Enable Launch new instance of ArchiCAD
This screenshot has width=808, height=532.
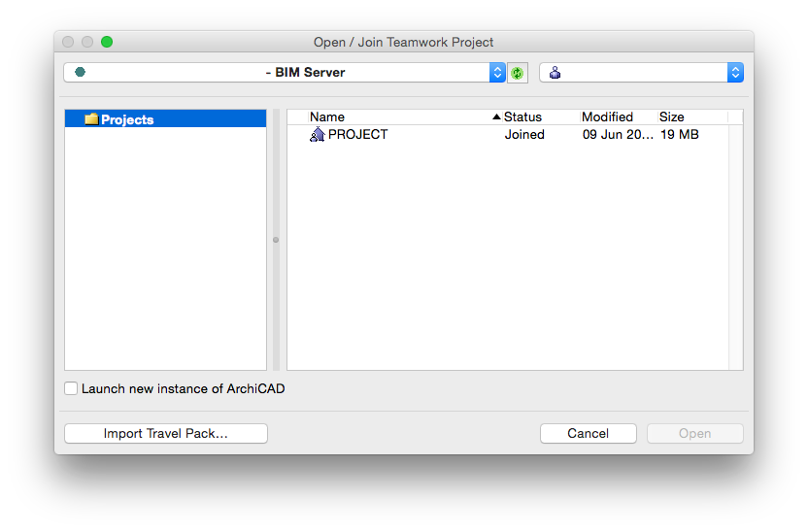(x=71, y=388)
